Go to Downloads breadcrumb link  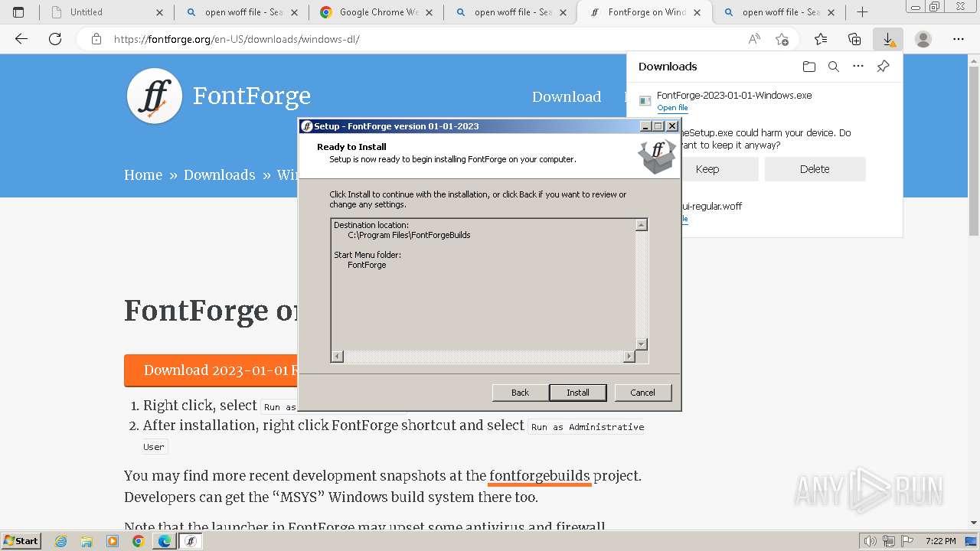pos(220,175)
